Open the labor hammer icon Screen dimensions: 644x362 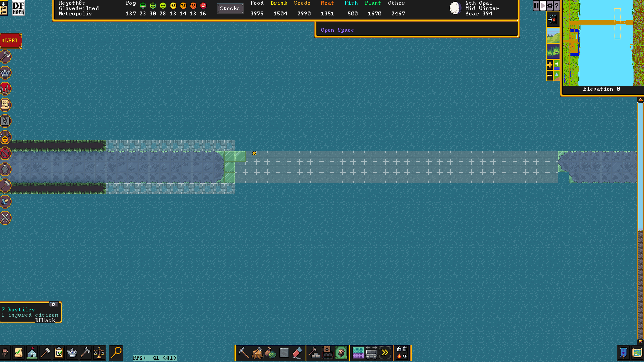pos(45,353)
